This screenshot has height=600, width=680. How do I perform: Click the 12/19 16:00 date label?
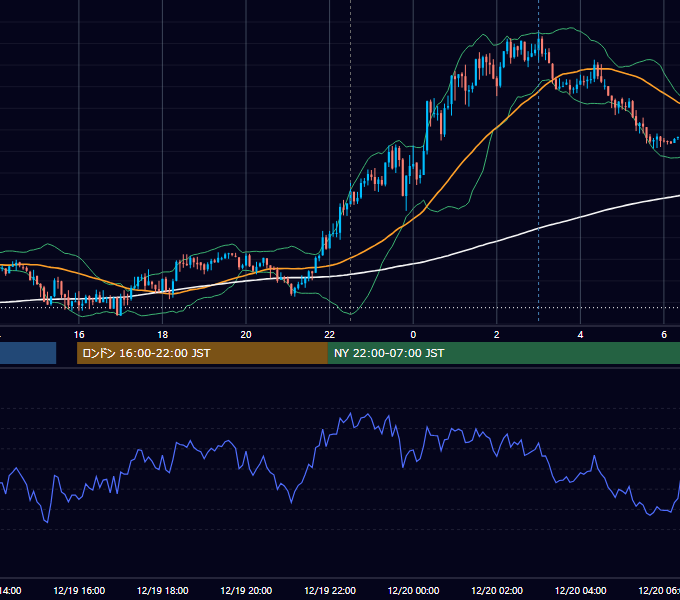click(79, 590)
